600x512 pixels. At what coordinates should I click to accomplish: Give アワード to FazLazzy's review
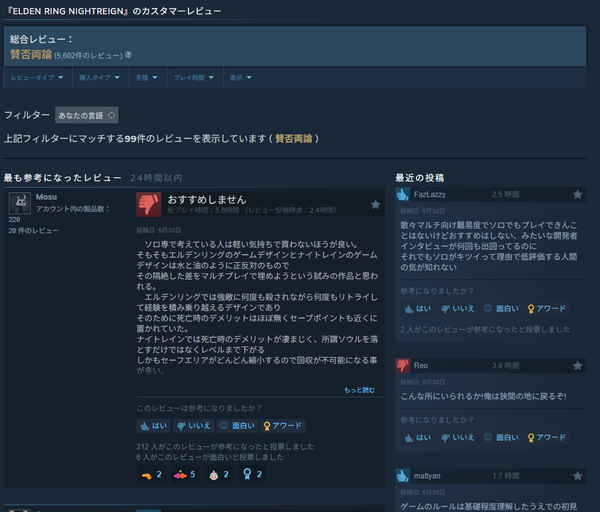pyautogui.click(x=547, y=308)
